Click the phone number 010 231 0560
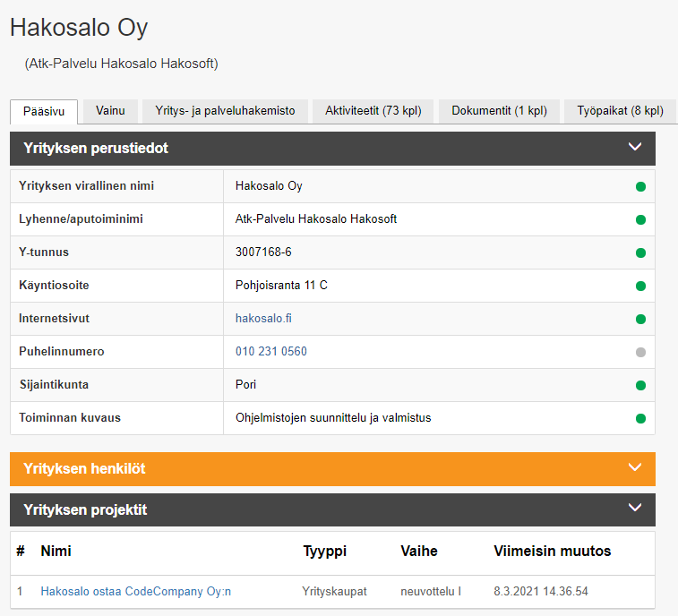The height and width of the screenshot is (616, 678). point(271,352)
